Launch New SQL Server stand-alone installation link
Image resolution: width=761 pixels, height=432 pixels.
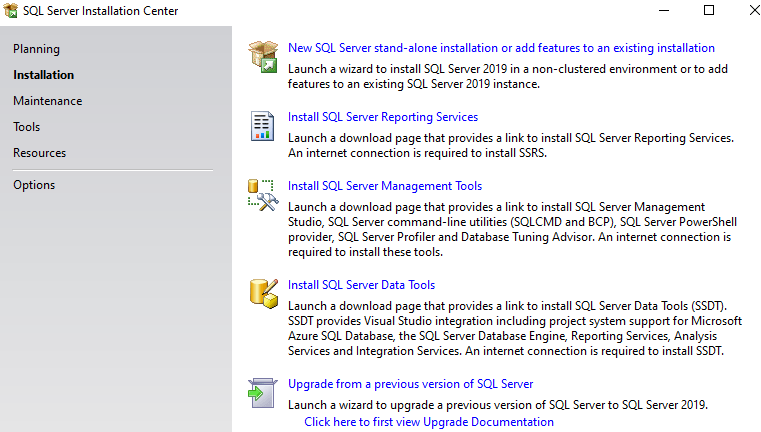(x=501, y=48)
